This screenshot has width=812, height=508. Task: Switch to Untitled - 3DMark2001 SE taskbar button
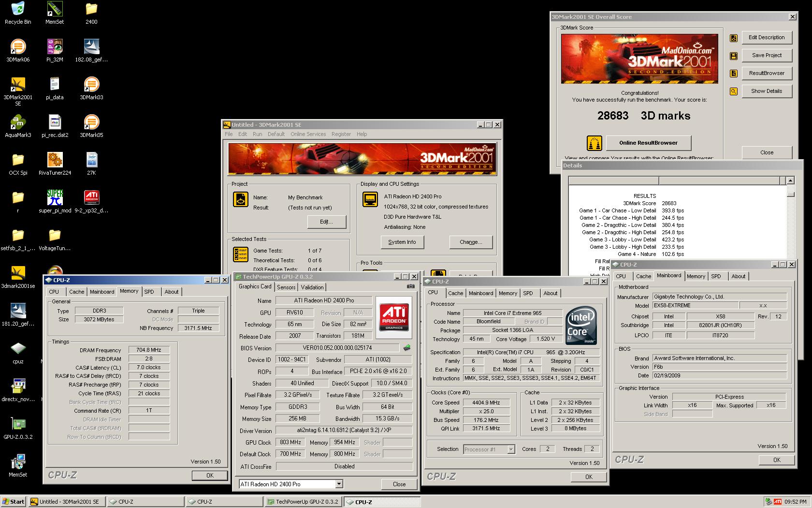67,502
